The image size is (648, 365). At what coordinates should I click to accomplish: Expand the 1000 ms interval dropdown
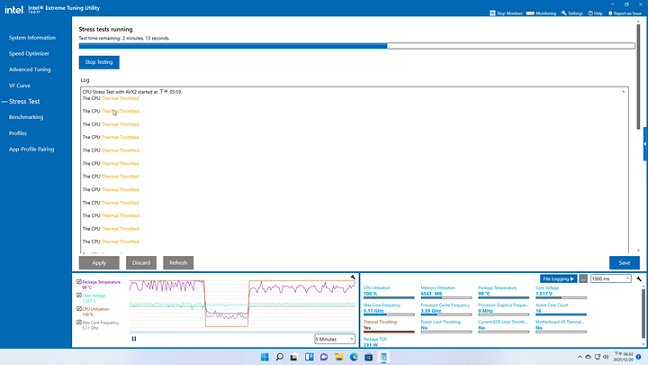[x=611, y=279]
